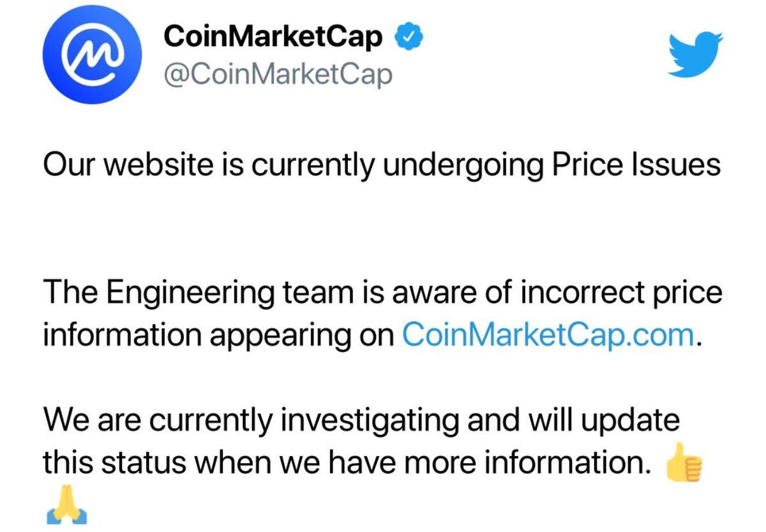Click the tweet headline about Price Issues
Image resolution: width=766 pixels, height=532 pixels.
pos(383,163)
